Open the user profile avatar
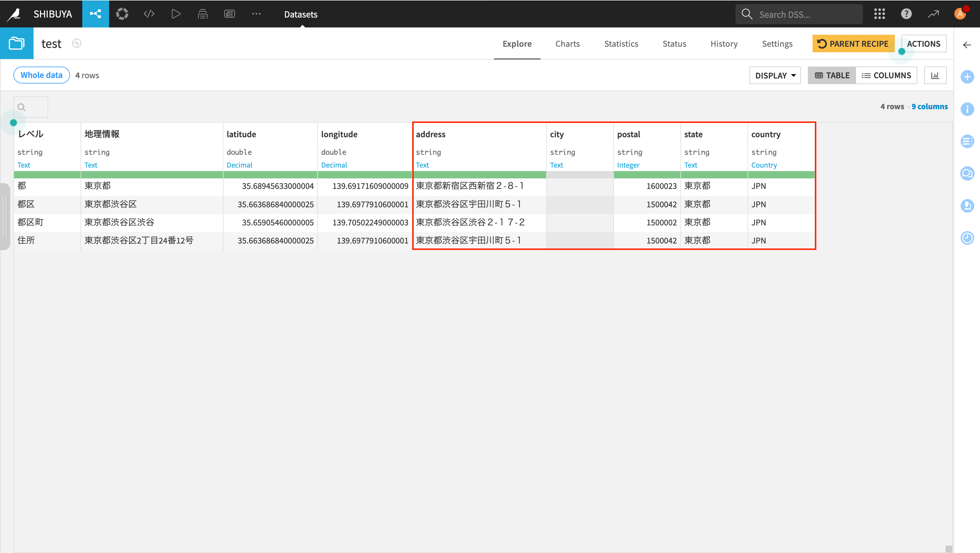Viewport: 980px width, 553px height. (960, 14)
